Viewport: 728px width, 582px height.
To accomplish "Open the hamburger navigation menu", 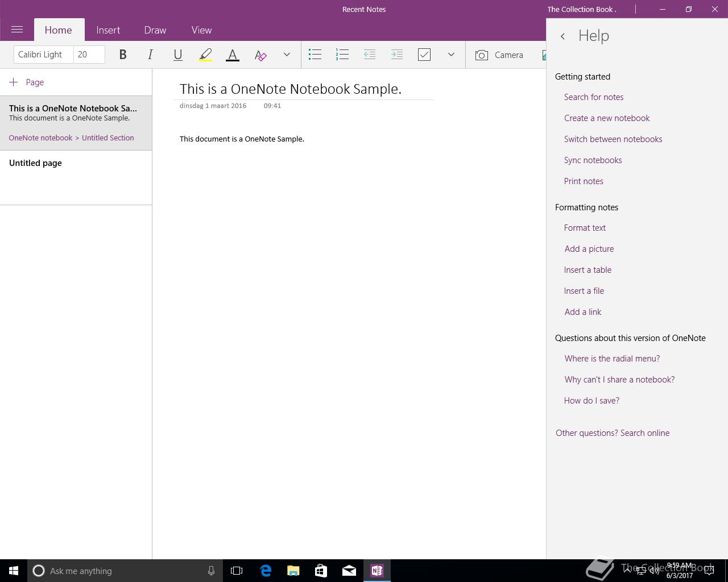I will coord(17,30).
